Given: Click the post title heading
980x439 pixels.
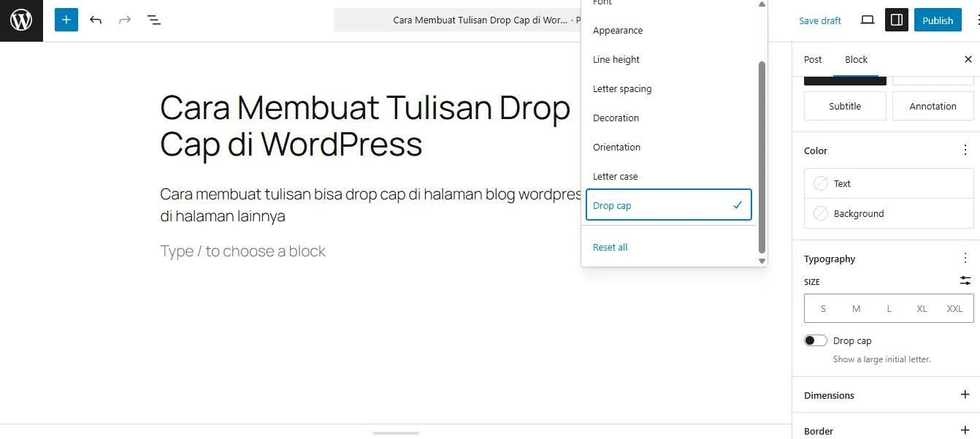Looking at the screenshot, I should [365, 126].
